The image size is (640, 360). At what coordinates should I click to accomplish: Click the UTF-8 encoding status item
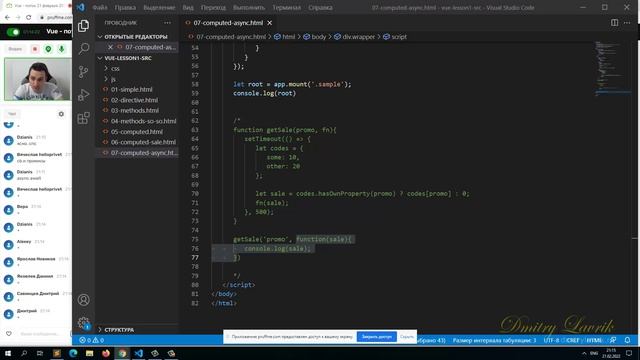pos(551,340)
